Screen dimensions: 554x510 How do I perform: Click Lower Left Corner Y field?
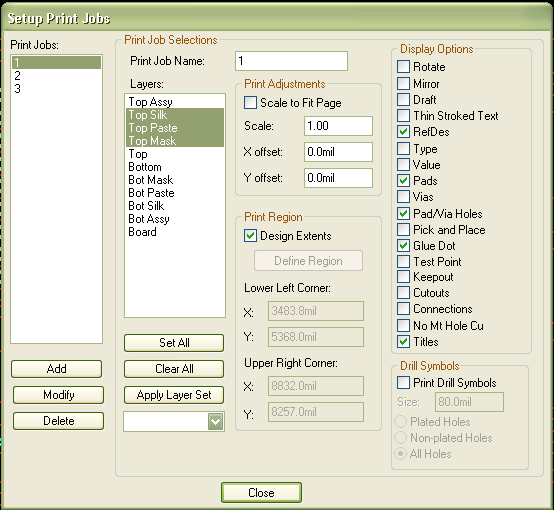[x=316, y=337]
